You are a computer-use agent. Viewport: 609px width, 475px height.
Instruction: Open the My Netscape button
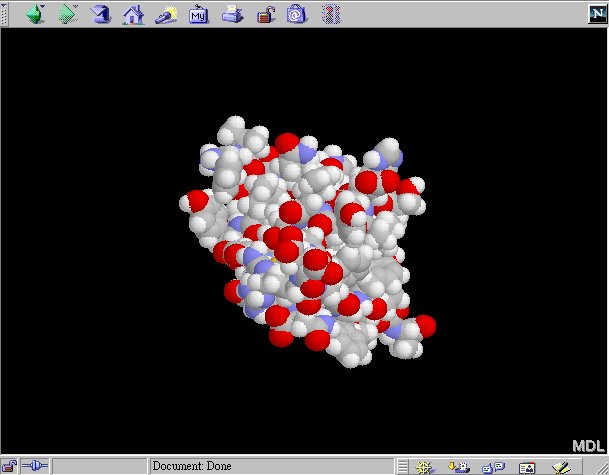coord(198,14)
